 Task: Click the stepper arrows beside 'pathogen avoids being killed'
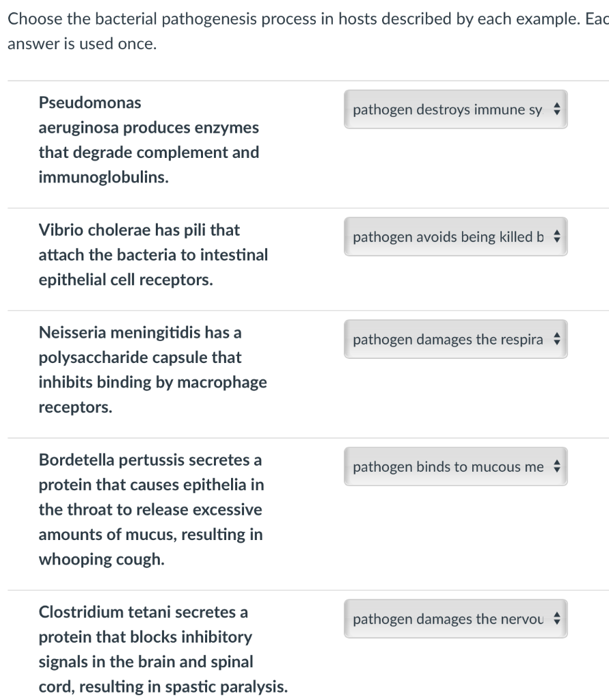pyautogui.click(x=558, y=237)
